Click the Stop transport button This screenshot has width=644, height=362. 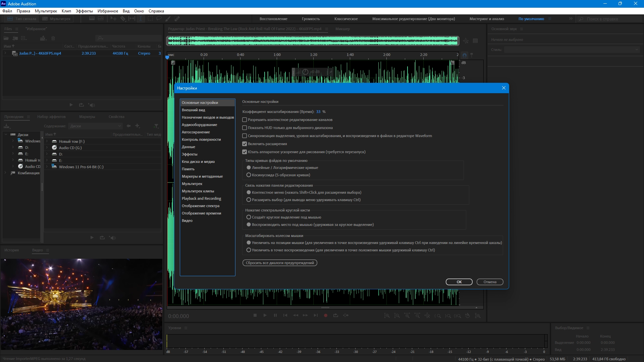(255, 315)
